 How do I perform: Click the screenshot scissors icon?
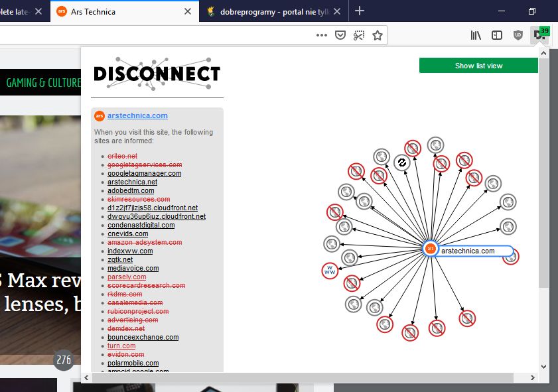click(359, 35)
